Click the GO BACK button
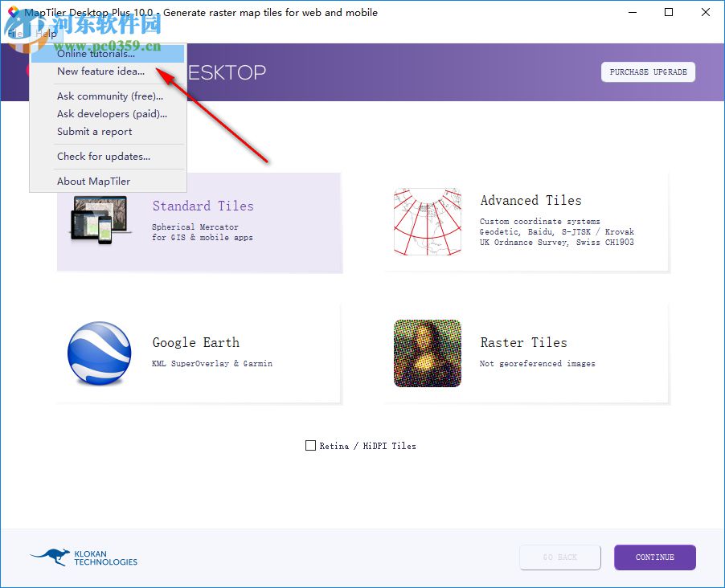This screenshot has height=588, width=725. point(560,557)
